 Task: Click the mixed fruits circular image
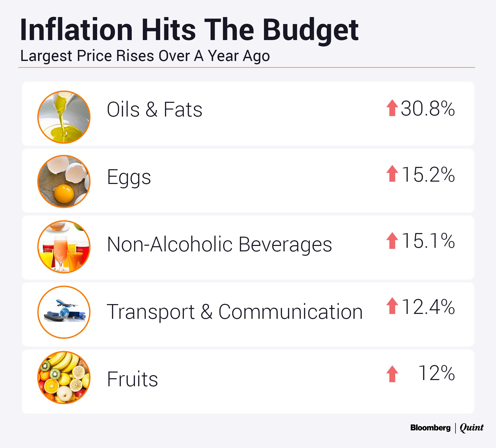[64, 377]
